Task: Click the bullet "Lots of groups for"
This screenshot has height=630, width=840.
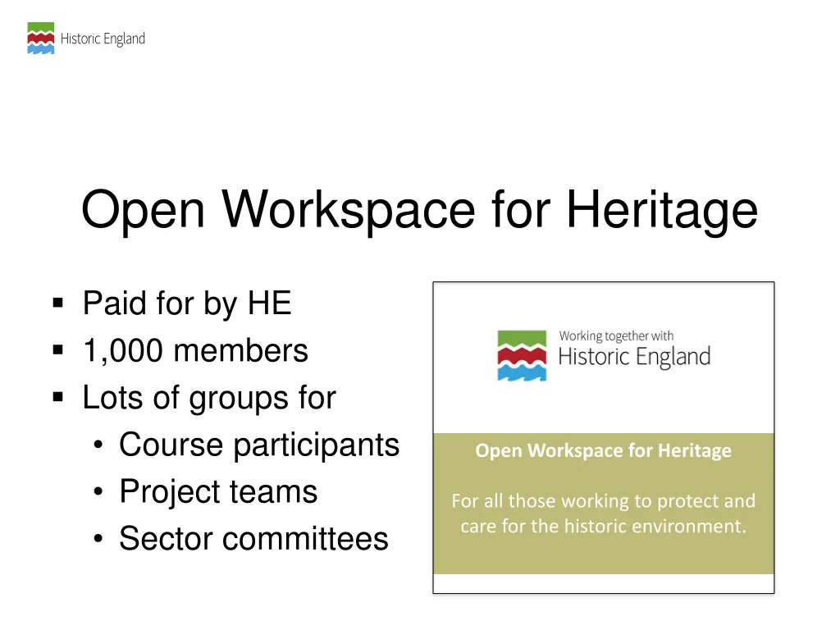Action: [x=209, y=398]
